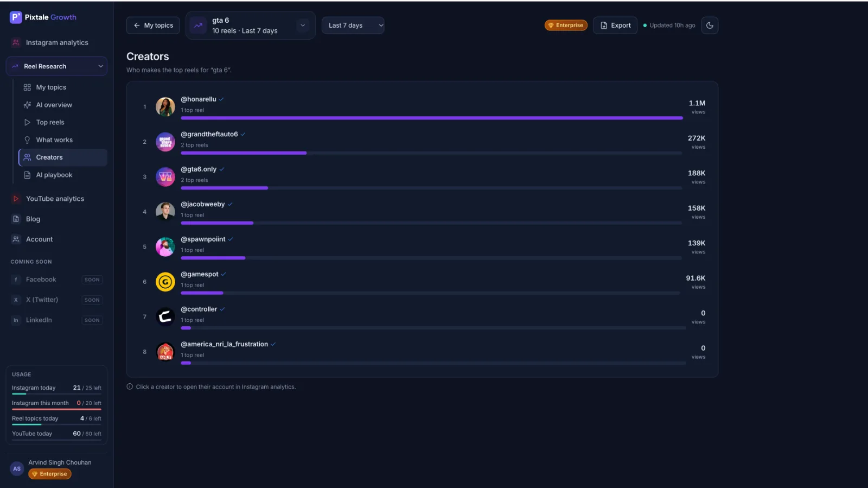
Task: Click the @spawnpoiint avatar
Action: pos(165,247)
